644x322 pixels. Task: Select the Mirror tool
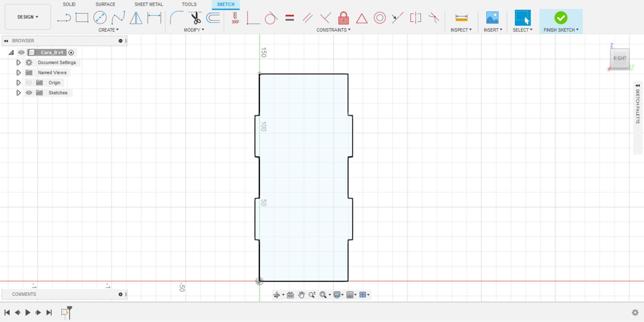136,18
